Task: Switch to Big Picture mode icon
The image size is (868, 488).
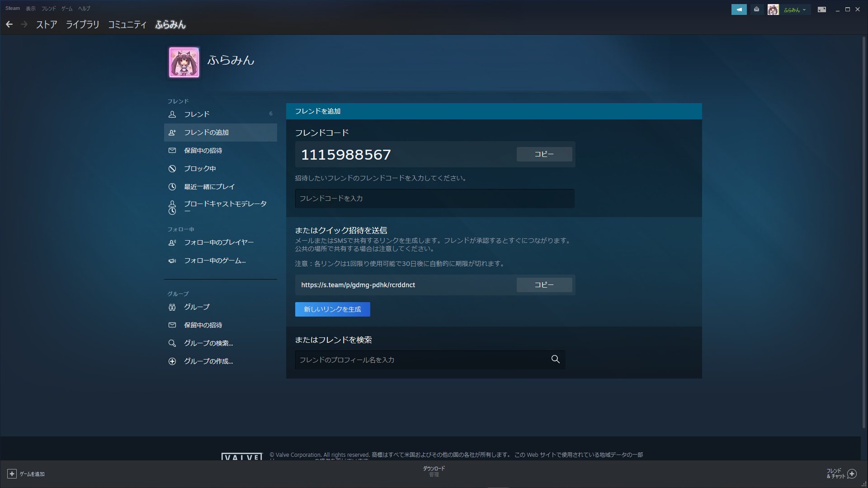Action: point(822,9)
